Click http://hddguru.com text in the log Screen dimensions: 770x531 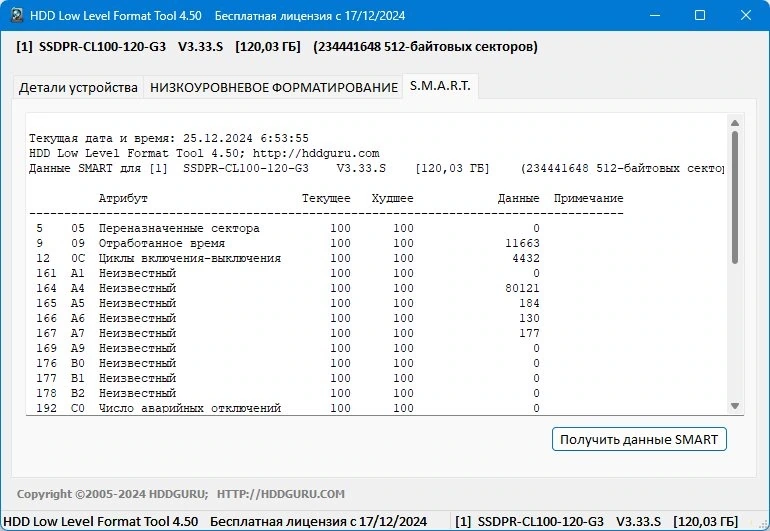[316, 153]
